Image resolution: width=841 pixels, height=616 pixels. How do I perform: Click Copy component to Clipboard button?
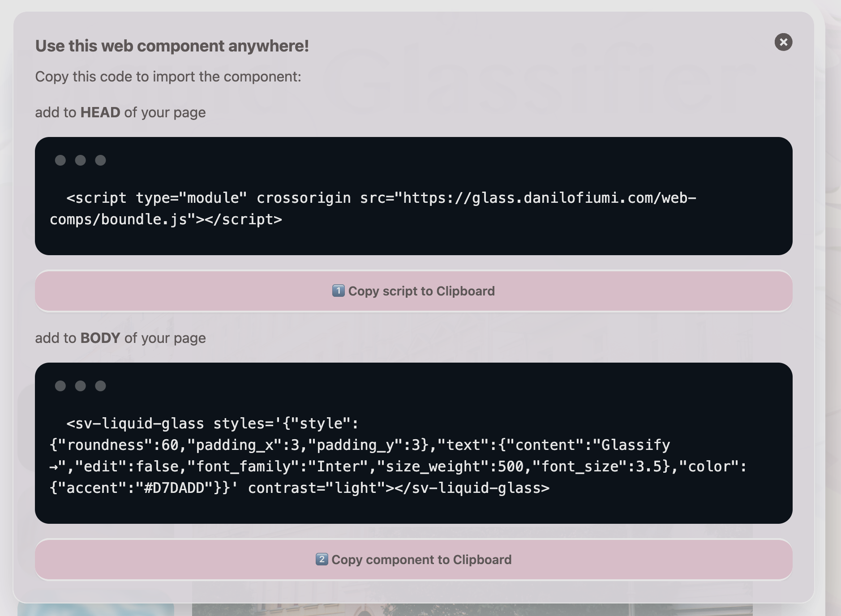[x=414, y=560]
